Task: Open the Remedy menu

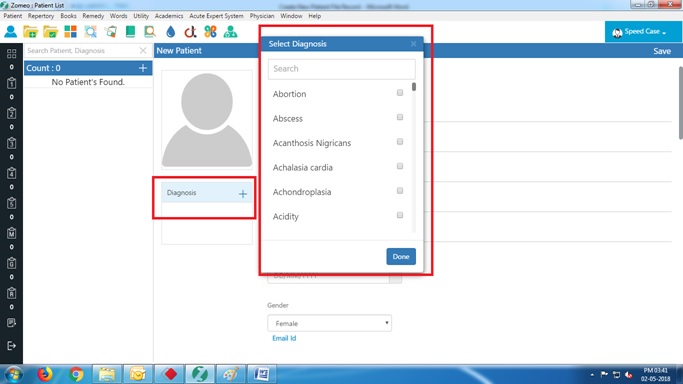Action: 93,16
